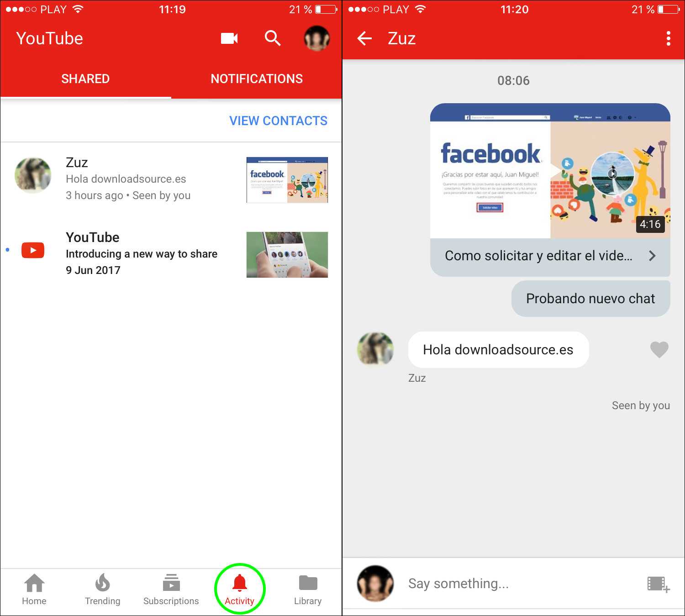Select the 'Probando nuevo chat' message bubble
This screenshot has height=616, width=685.
(x=591, y=299)
